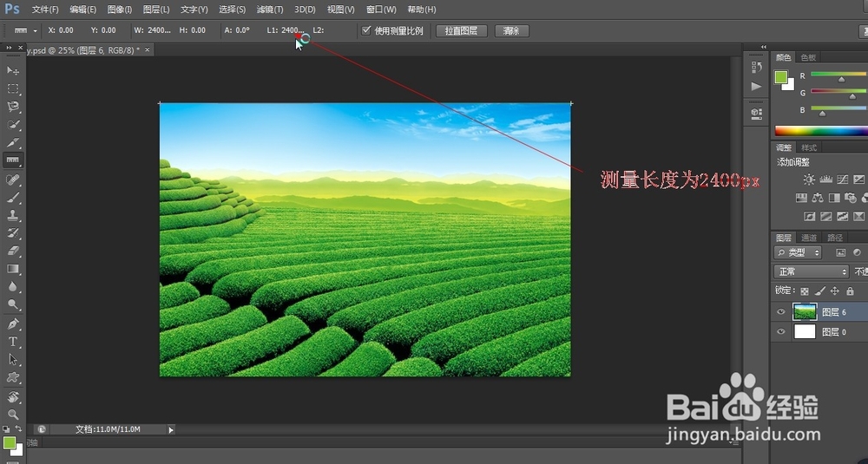Image resolution: width=868 pixels, height=464 pixels.
Task: Select the Dodge tool
Action: (x=13, y=304)
